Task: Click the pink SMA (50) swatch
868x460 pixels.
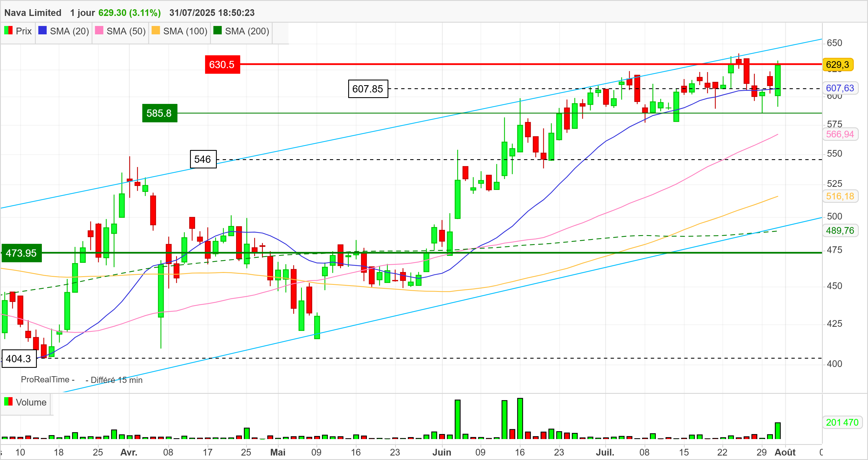Action: pyautogui.click(x=99, y=30)
